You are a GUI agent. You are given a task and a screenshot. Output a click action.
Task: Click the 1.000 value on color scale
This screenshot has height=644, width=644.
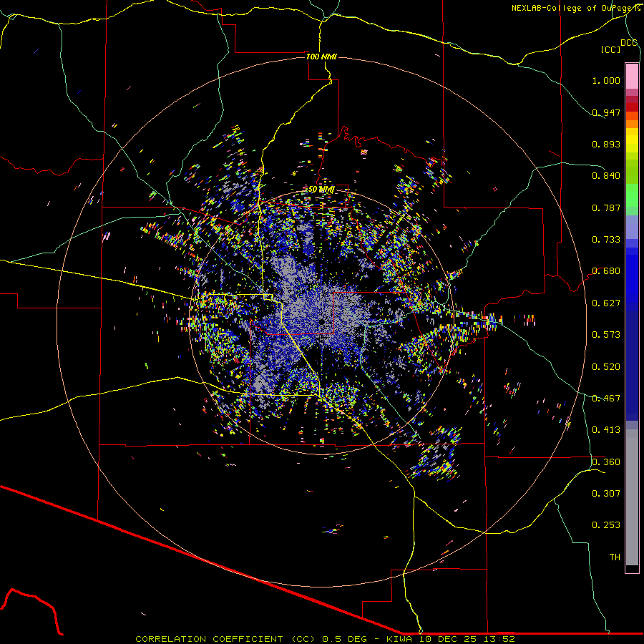(606, 80)
